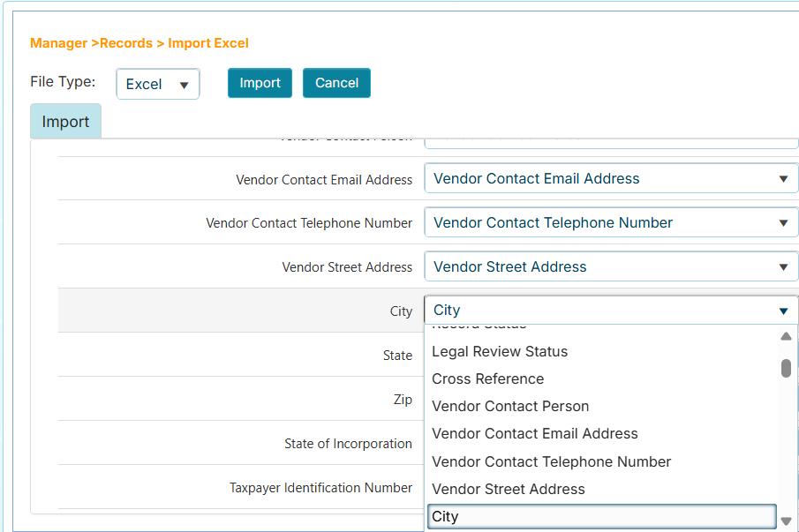Choose Vendor Contact Telephone Number list option
799x532 pixels.
[x=551, y=461]
